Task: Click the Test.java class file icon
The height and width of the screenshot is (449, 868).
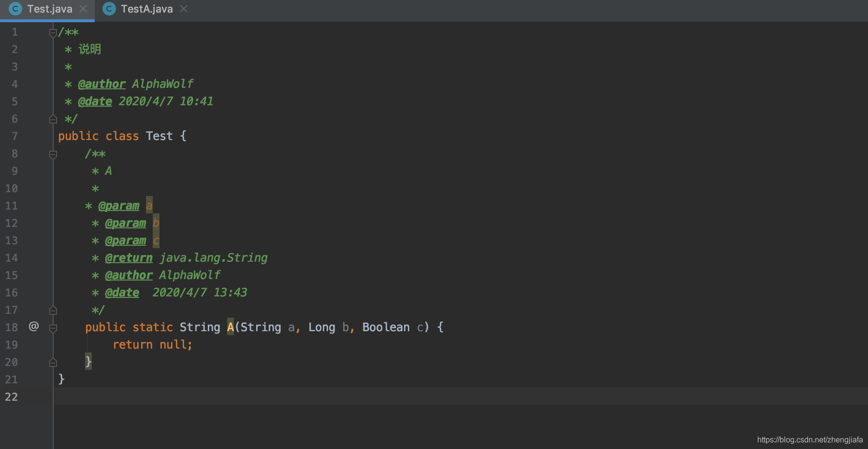Action: pos(15,9)
